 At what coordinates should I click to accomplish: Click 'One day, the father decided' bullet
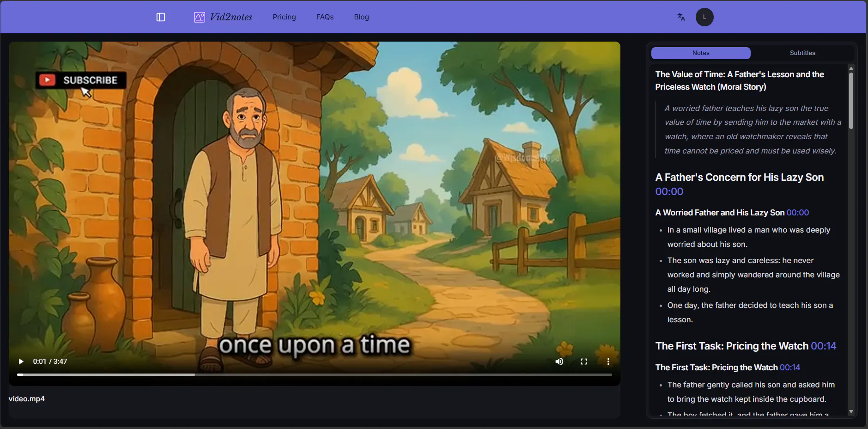coord(750,313)
